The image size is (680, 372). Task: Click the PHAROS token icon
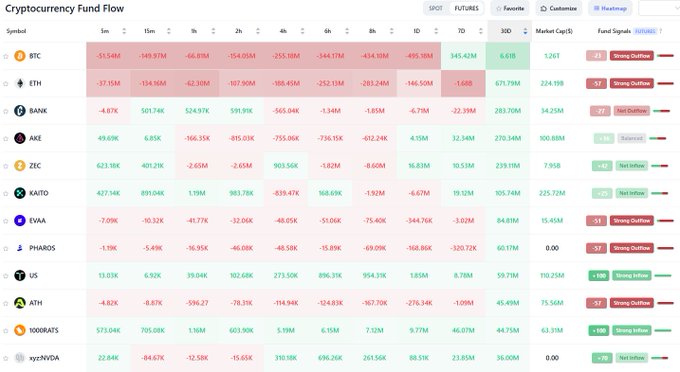coord(20,248)
